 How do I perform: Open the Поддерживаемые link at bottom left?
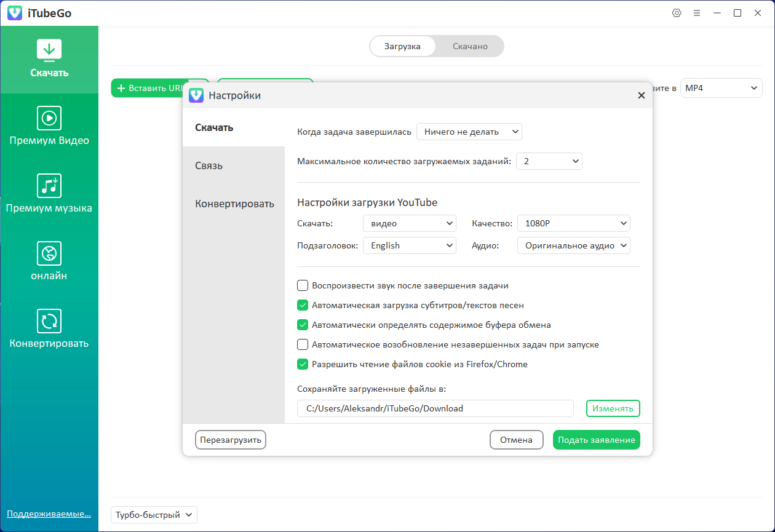(x=49, y=514)
